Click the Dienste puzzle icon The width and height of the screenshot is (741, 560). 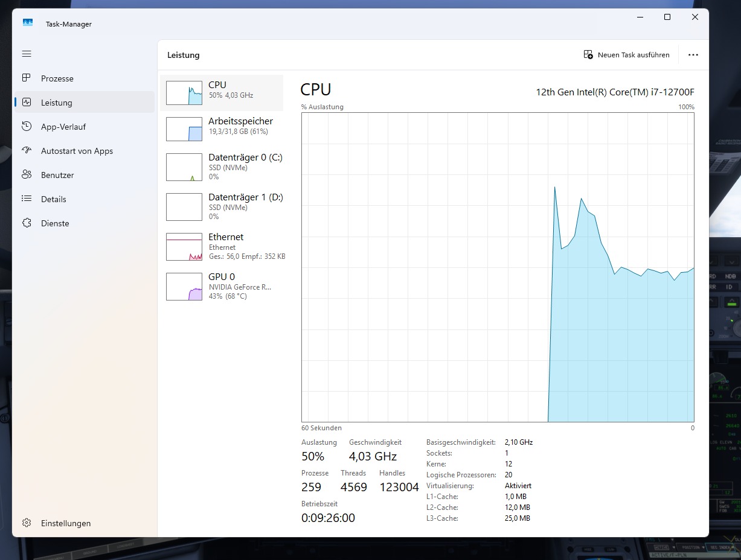tap(27, 223)
